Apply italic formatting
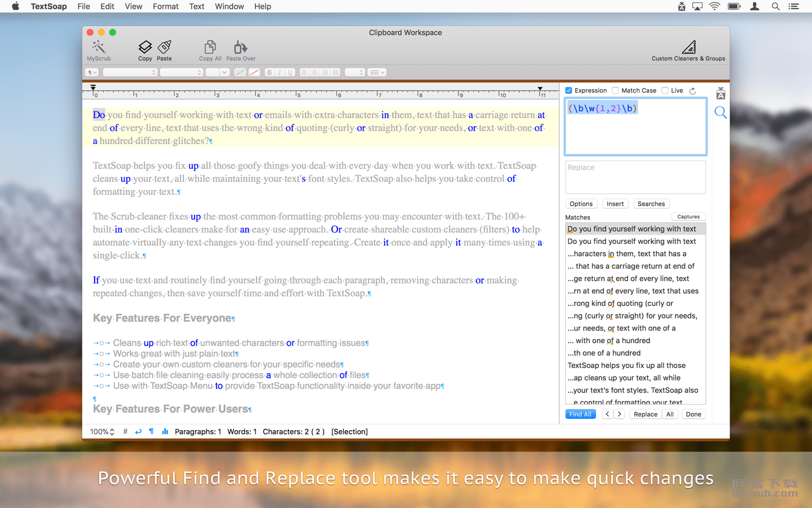Screen dimensions: 812x508 coord(280,72)
